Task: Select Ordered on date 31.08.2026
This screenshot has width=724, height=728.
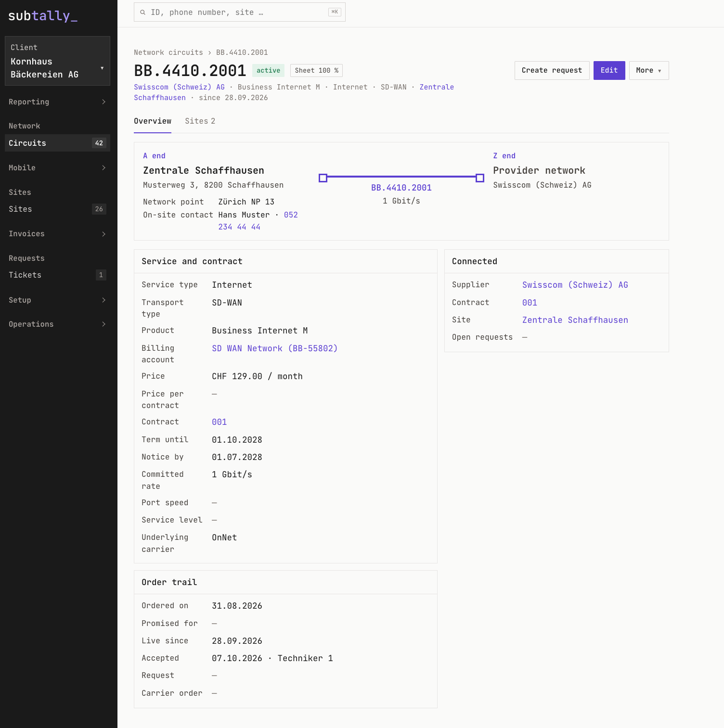Action: pos(237,606)
